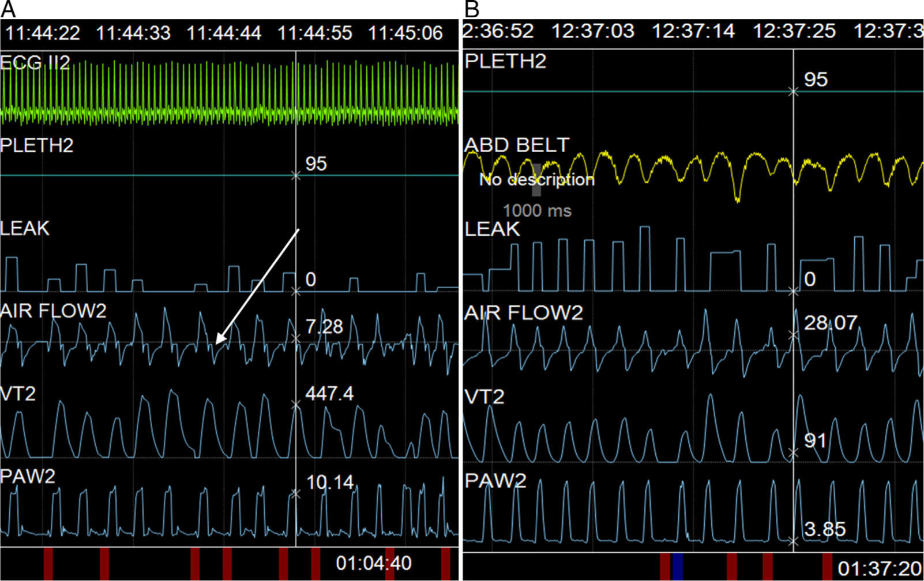
Task: Click the VT2 label in panel A
Action: [x=18, y=394]
